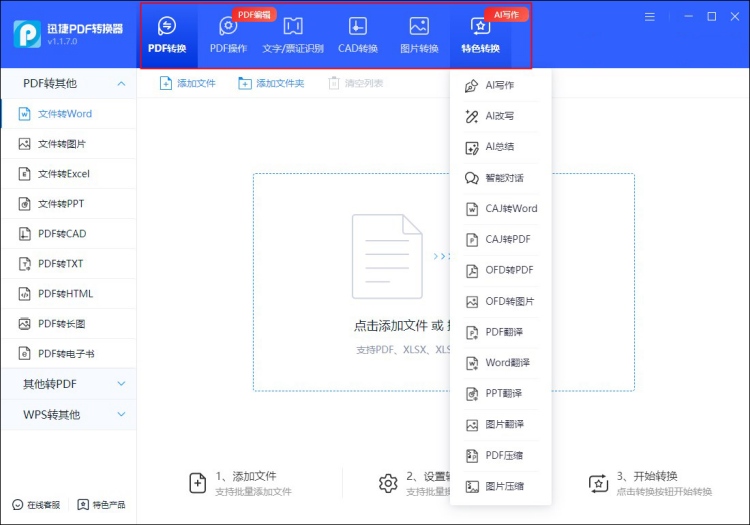Click the step three 开始转换 icon

(x=598, y=483)
